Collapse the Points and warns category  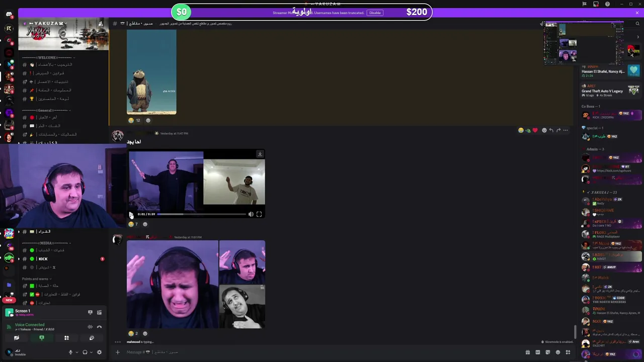[37, 279]
